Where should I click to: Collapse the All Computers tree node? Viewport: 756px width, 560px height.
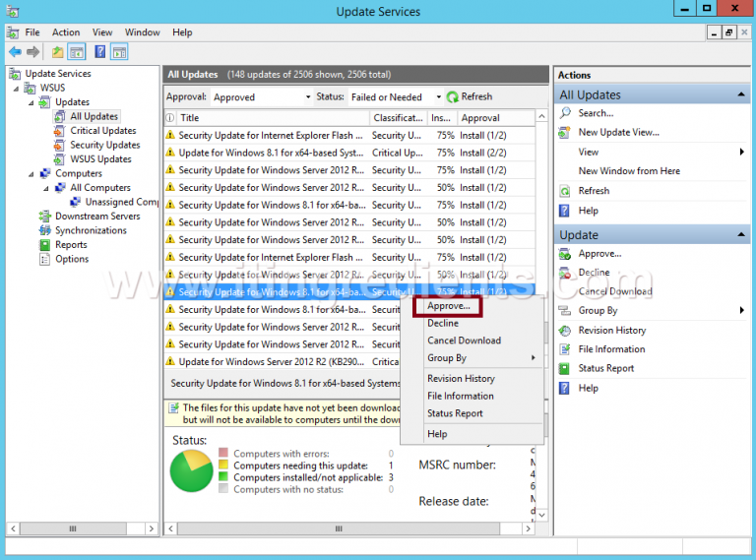coord(46,188)
